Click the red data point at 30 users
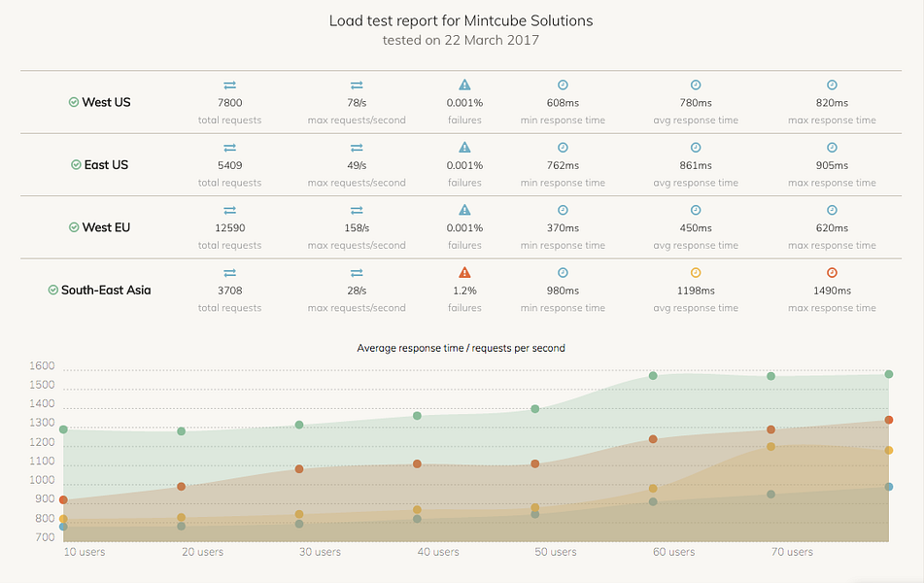Screen dimensions: 924x583 pos(298,468)
